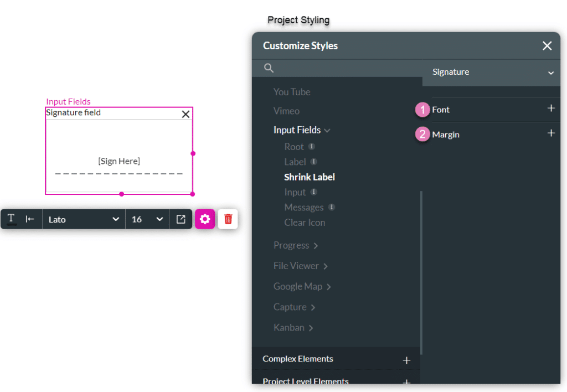The image size is (567, 392).
Task: Select Clear Icon in the sidebar
Action: coord(305,222)
